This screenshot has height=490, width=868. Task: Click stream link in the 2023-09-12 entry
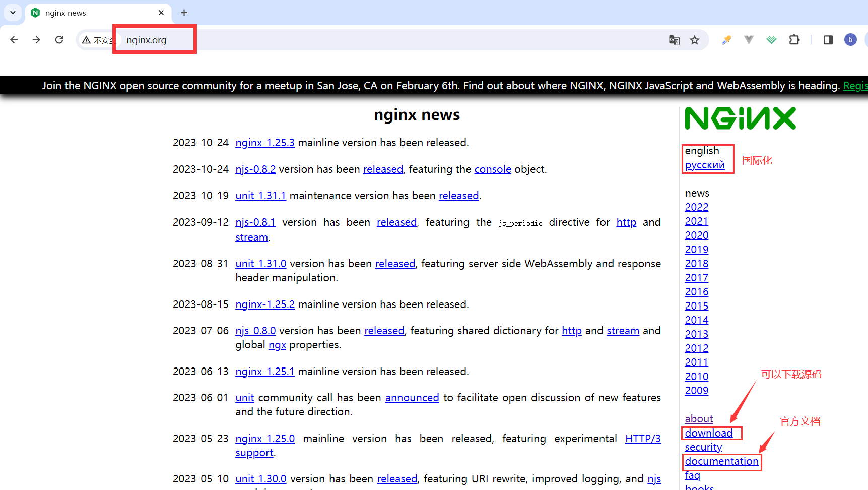tap(252, 237)
